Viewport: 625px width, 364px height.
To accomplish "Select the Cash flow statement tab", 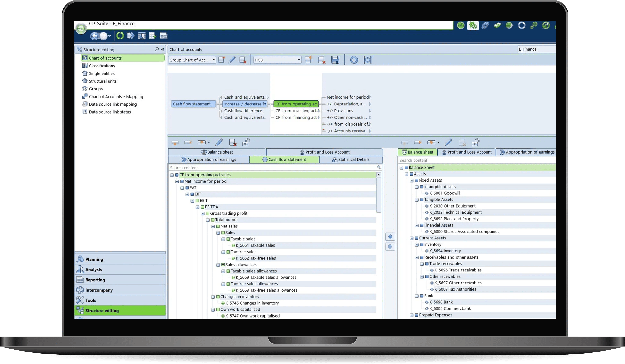I will [x=284, y=159].
